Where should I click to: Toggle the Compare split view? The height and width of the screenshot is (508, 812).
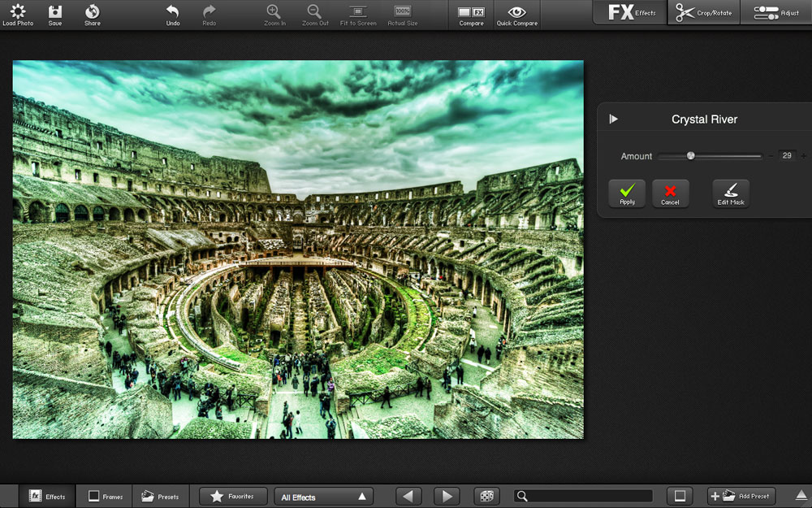pos(471,14)
